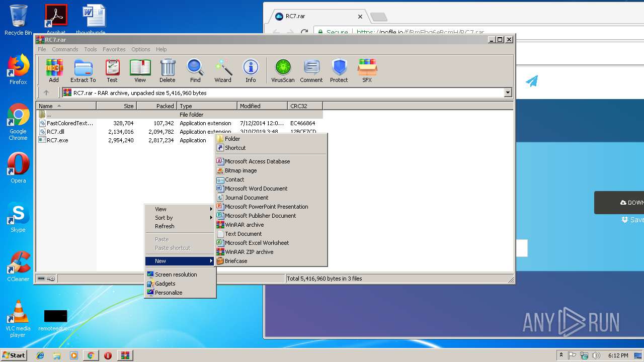Expand the Sort by submenu

(180, 218)
